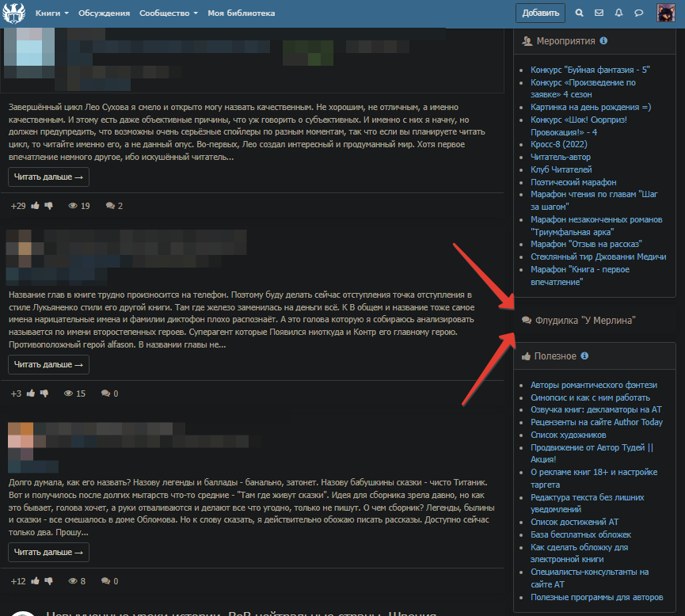Open the search magnifier icon in header
This screenshot has width=685, height=616.
point(579,13)
